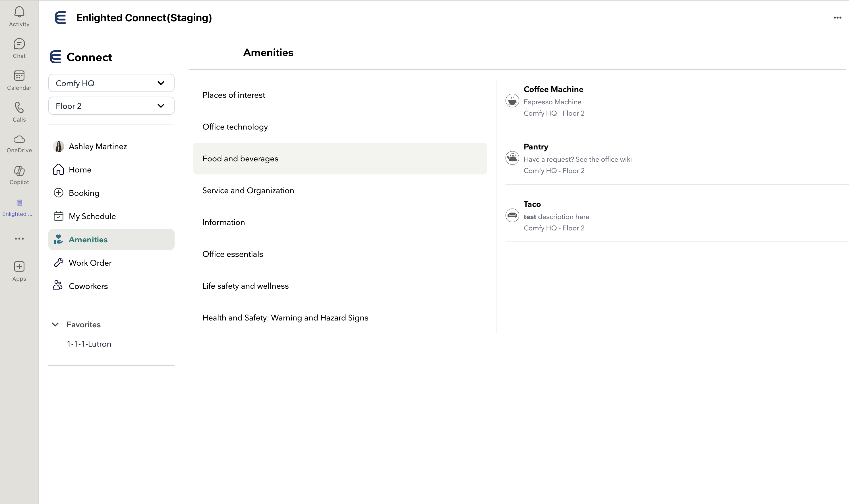Select Office technology category
Screen dimensions: 849x504
point(340,127)
